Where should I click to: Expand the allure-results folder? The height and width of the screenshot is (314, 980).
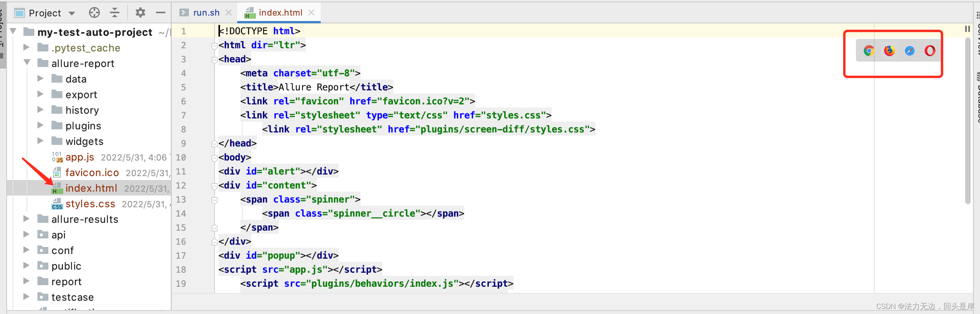click(26, 219)
